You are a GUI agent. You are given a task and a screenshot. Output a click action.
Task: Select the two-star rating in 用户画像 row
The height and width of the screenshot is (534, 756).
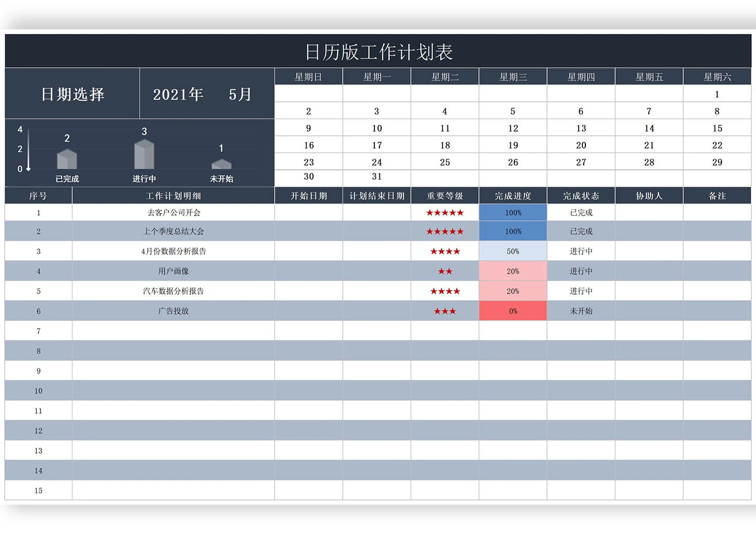[445, 271]
